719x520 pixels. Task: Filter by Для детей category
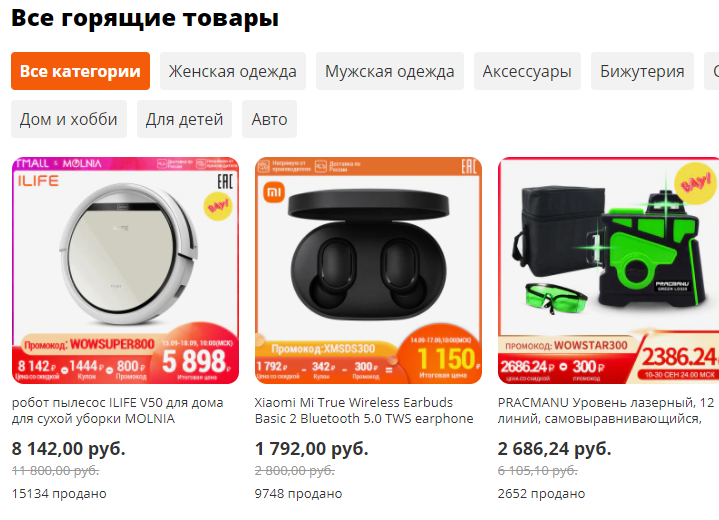pos(184,119)
